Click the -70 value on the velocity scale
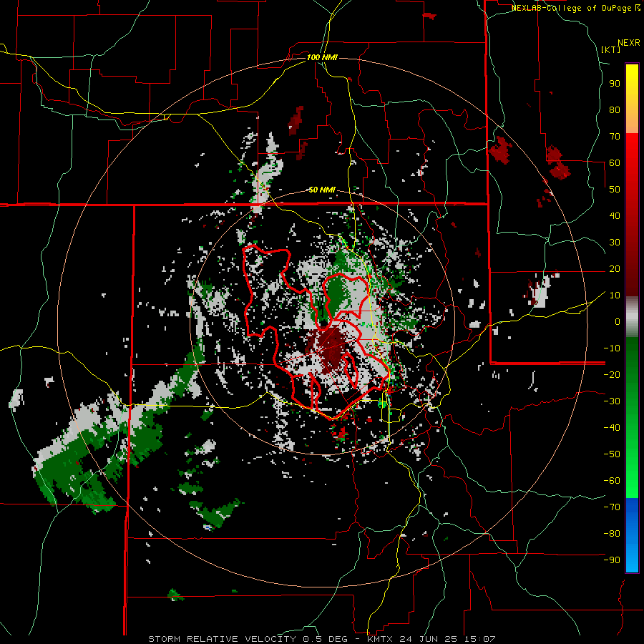This screenshot has width=644, height=644. pyautogui.click(x=612, y=507)
